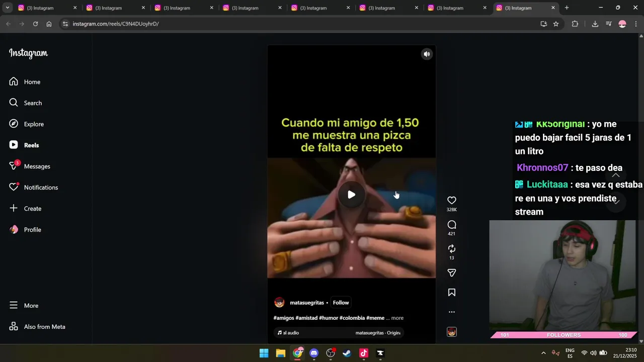Save the reel with the bookmark icon
The height and width of the screenshot is (362, 644).
click(452, 293)
